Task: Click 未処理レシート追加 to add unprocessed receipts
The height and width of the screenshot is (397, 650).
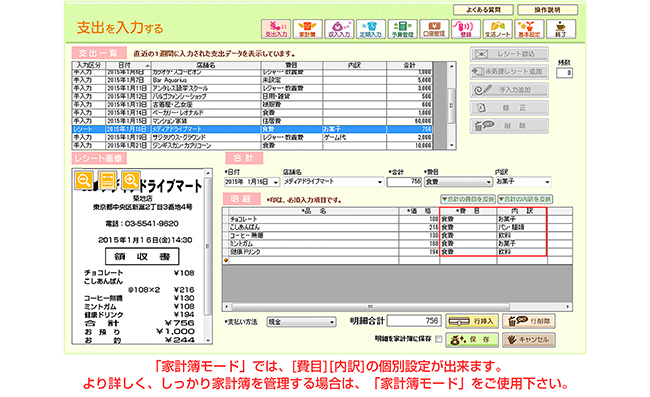Action: [x=509, y=72]
